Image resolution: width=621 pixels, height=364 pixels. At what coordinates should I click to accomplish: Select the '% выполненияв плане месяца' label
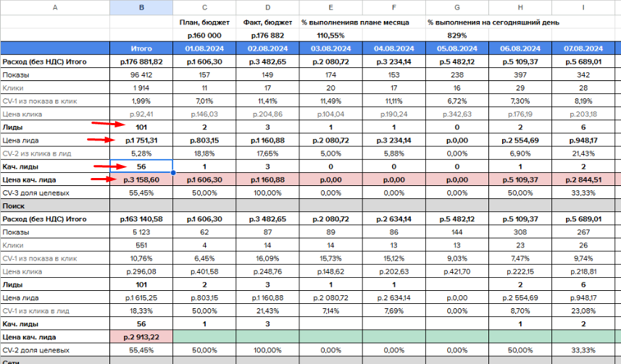tap(355, 22)
